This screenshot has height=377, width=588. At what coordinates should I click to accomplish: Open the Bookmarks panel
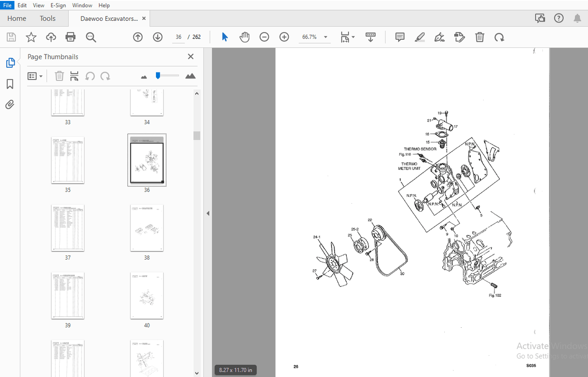click(10, 84)
